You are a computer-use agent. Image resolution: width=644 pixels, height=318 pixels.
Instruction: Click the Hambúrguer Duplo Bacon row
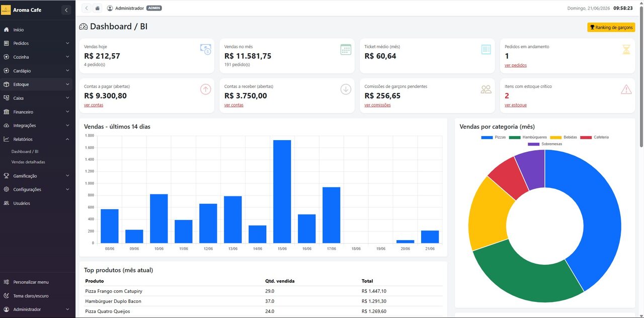263,301
